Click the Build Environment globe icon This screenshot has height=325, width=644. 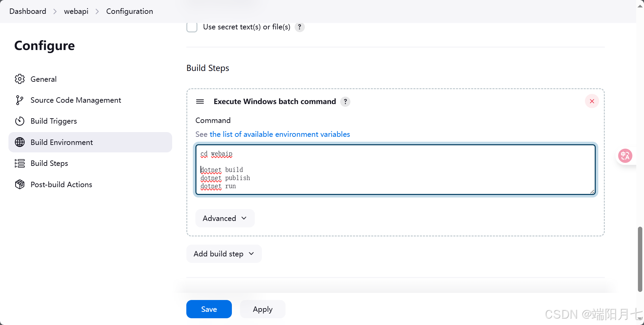point(20,142)
